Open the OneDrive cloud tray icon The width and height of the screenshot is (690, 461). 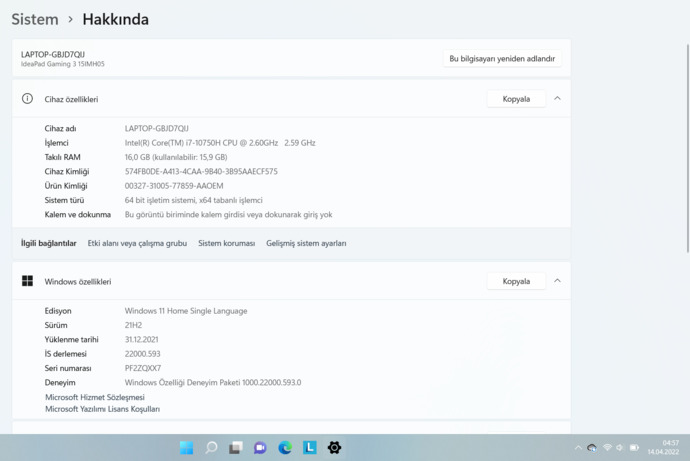tap(592, 448)
